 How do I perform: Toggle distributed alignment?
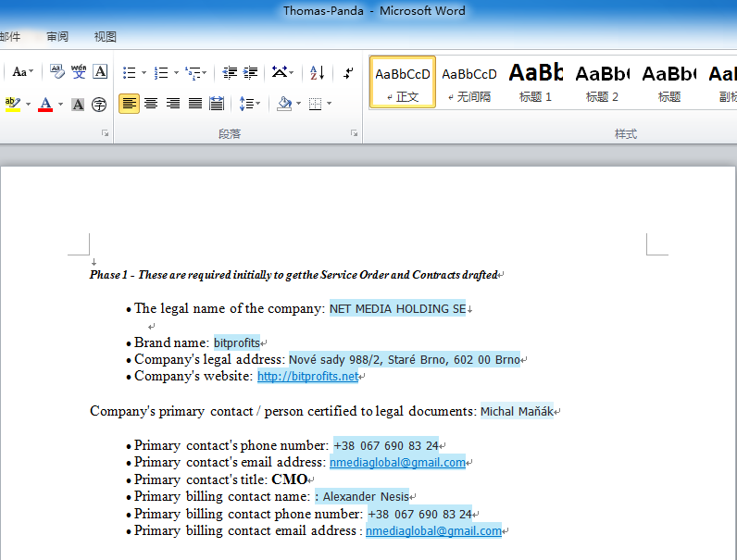(x=217, y=104)
